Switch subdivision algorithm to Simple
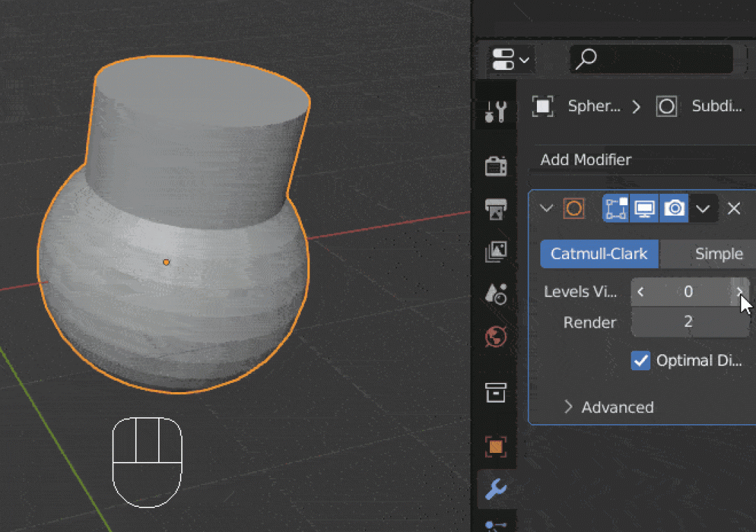756x532 pixels. coord(720,253)
